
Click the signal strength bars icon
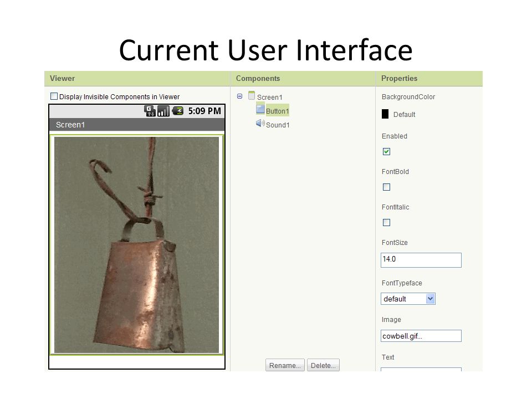click(163, 111)
